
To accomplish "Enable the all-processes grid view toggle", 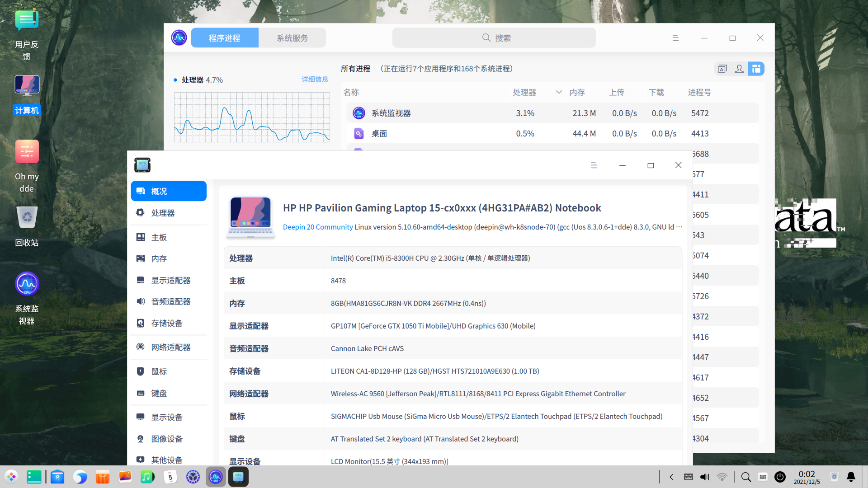I will pos(756,69).
